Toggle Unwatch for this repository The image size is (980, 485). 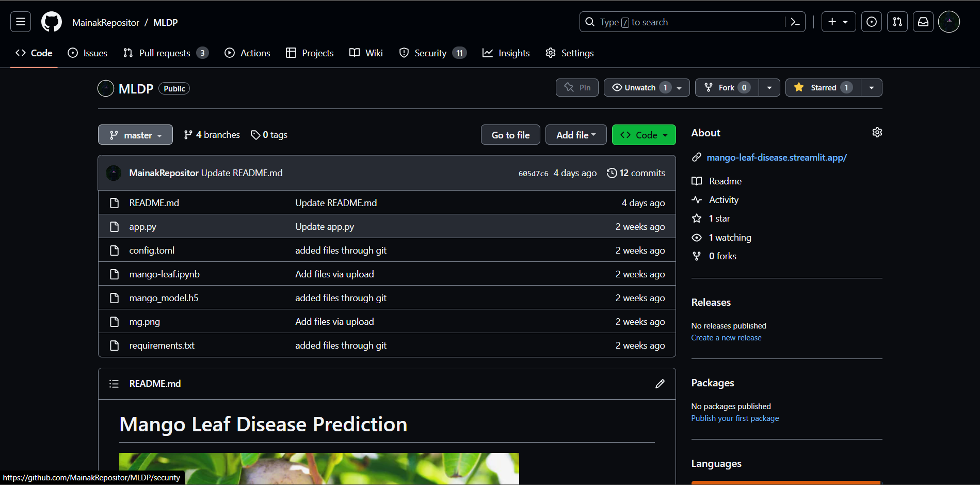click(x=640, y=88)
